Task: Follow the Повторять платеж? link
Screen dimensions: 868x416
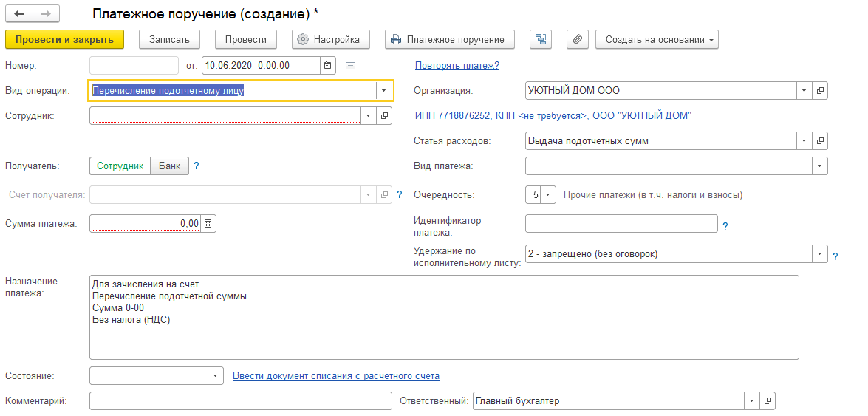Action: tap(457, 65)
